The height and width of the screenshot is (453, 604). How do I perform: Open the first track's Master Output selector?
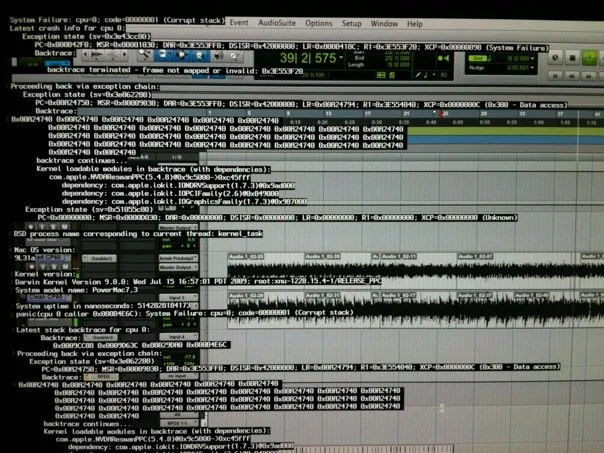pos(178,228)
